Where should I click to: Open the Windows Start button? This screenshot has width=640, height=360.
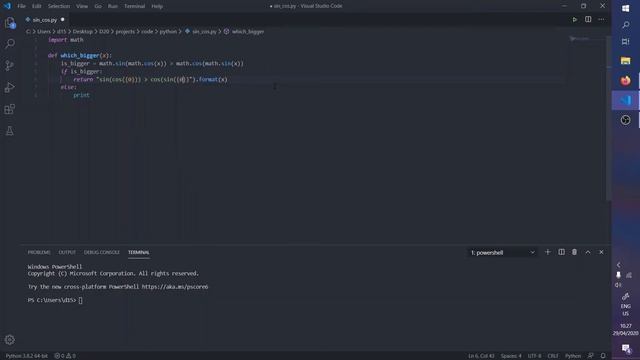click(625, 8)
